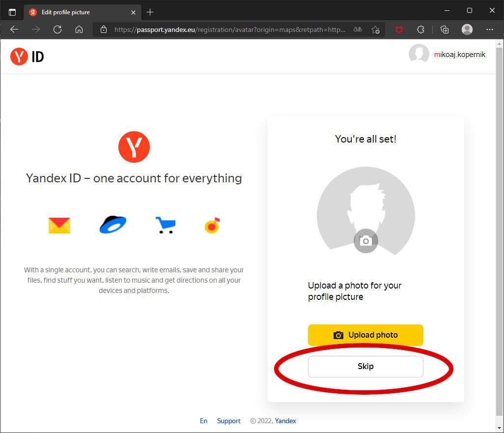Open the read aloud/translate icon in address bar
This screenshot has height=433, width=504.
(358, 29)
